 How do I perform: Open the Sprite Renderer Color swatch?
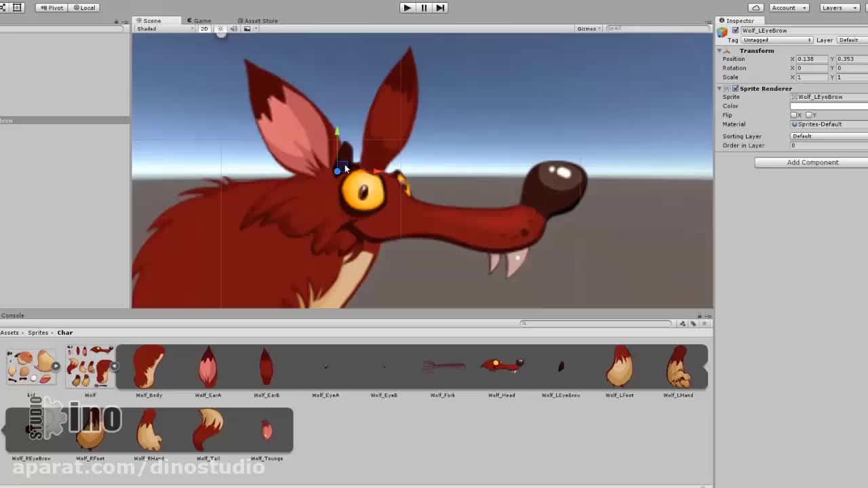(x=829, y=106)
